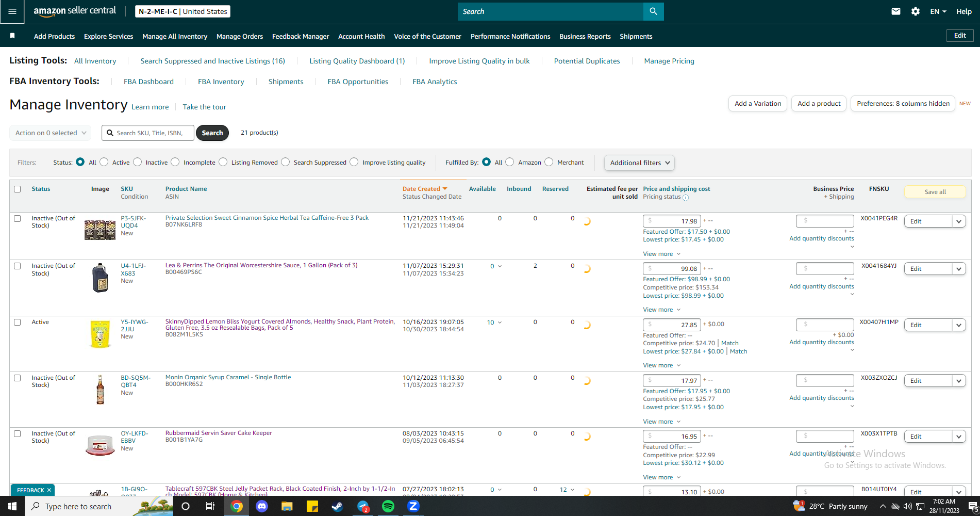980x516 pixels.
Task: Open Sticky Notes from taskbar
Action: point(312,506)
